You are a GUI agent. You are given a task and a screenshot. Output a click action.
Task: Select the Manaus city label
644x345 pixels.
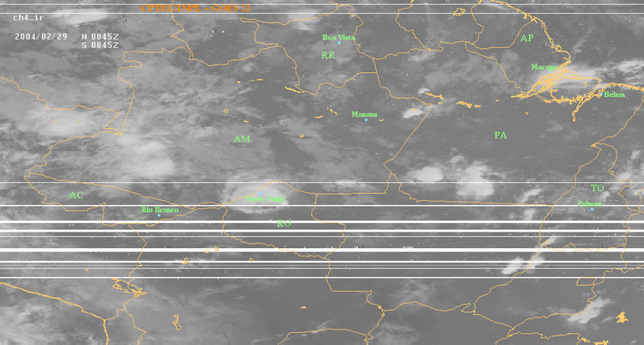click(364, 114)
